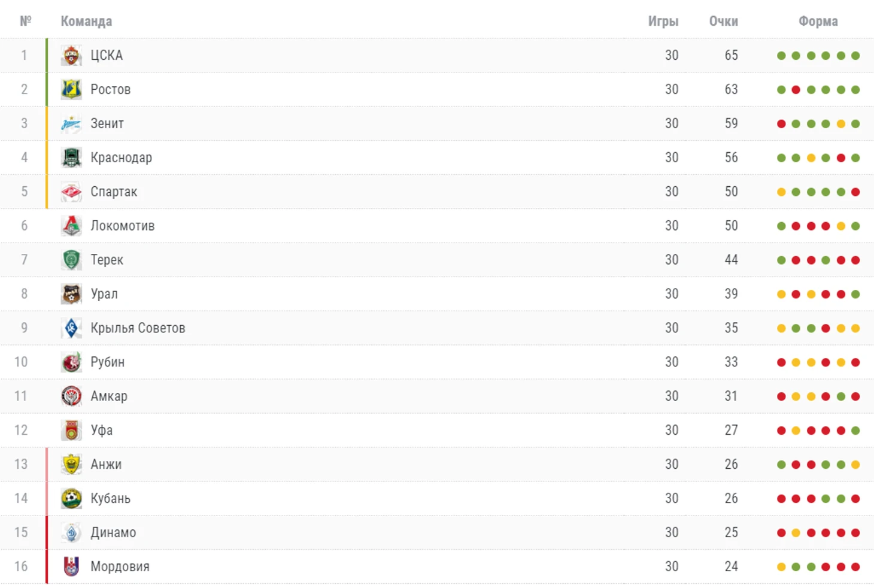Viewport: 874px width, 588px height.
Task: Click the Спартак club logo
Action: [x=71, y=192]
